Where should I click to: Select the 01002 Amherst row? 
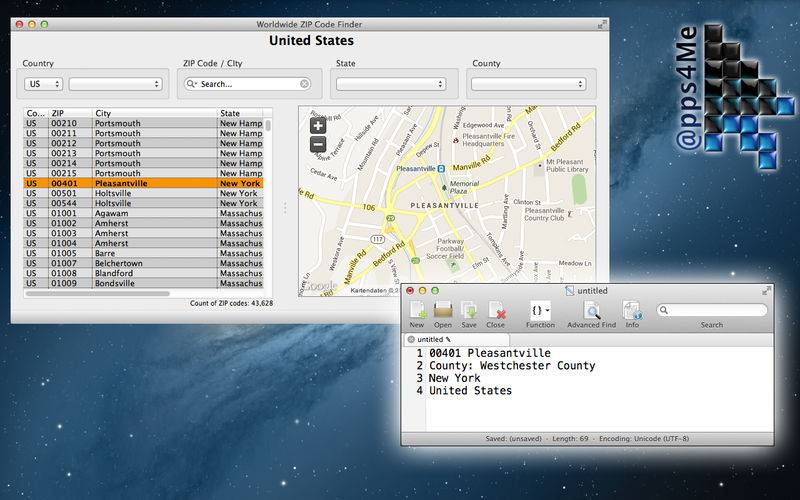143,223
